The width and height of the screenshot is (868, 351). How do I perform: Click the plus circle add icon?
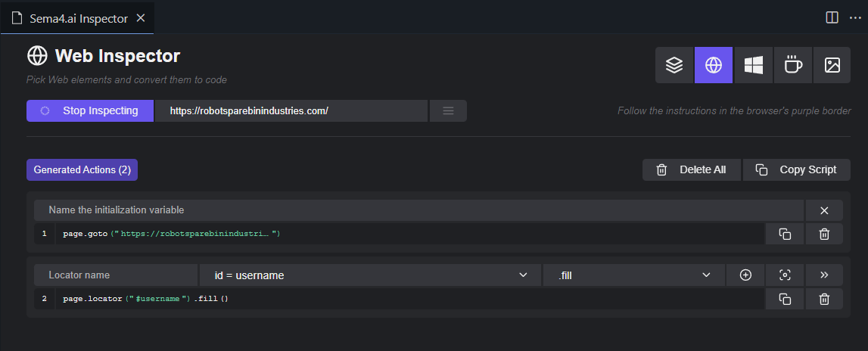click(x=745, y=275)
